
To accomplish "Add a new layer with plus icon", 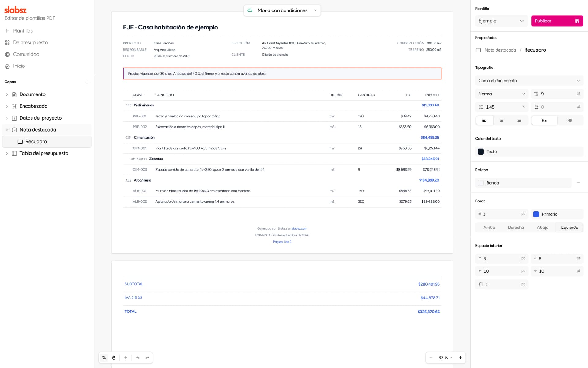I will 87,82.
